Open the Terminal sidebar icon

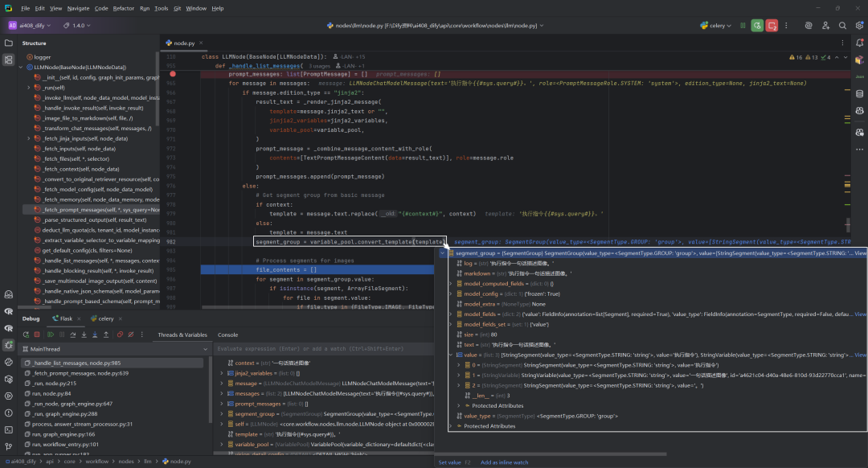coord(9,429)
